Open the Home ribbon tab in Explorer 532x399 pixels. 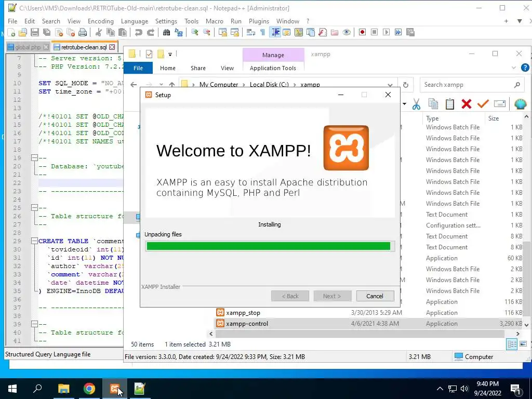168,68
